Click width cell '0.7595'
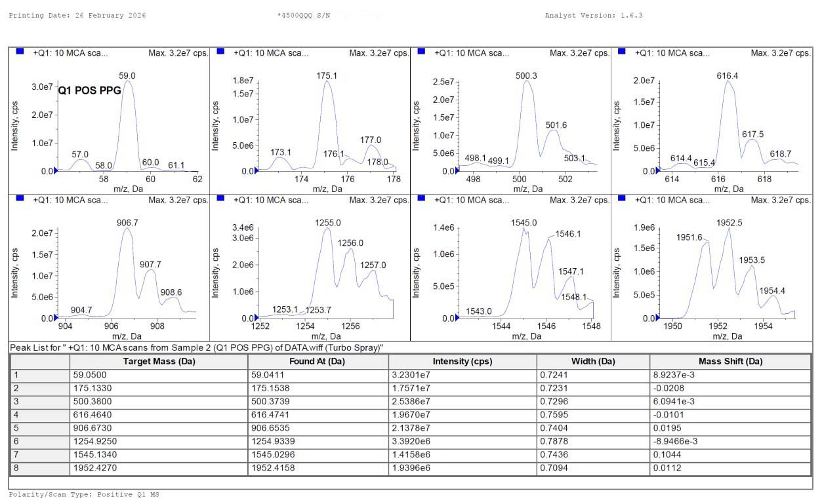Screen dimensions: 822x504 (x=593, y=415)
